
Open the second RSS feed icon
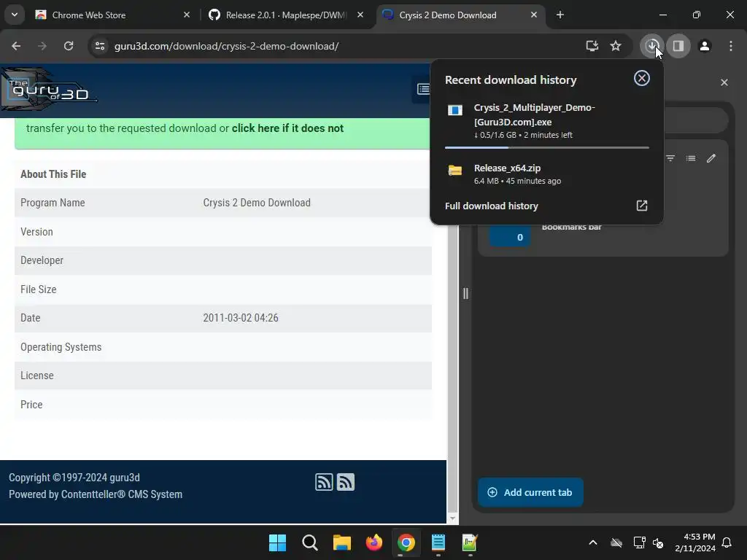tap(346, 482)
